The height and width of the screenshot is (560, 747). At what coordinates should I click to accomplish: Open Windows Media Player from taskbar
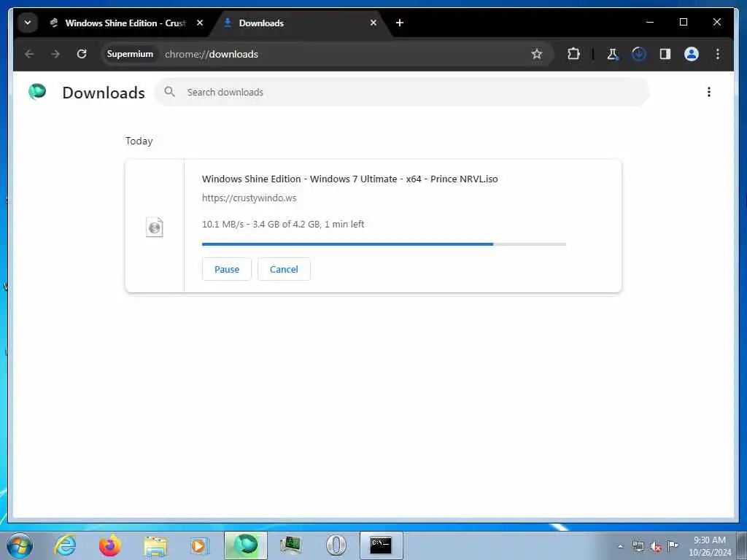click(x=200, y=545)
